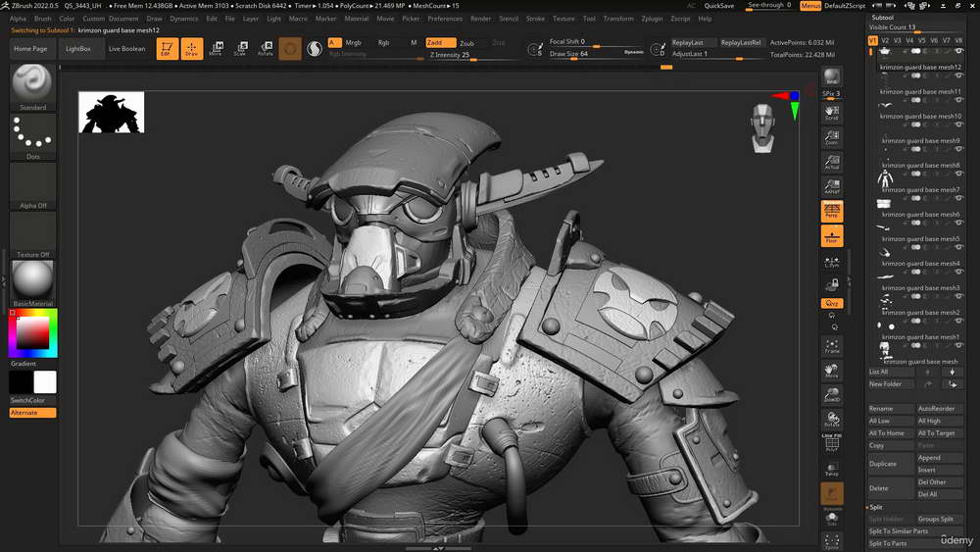Toggle Zsub mode
Image resolution: width=980 pixels, height=552 pixels.
467,43
